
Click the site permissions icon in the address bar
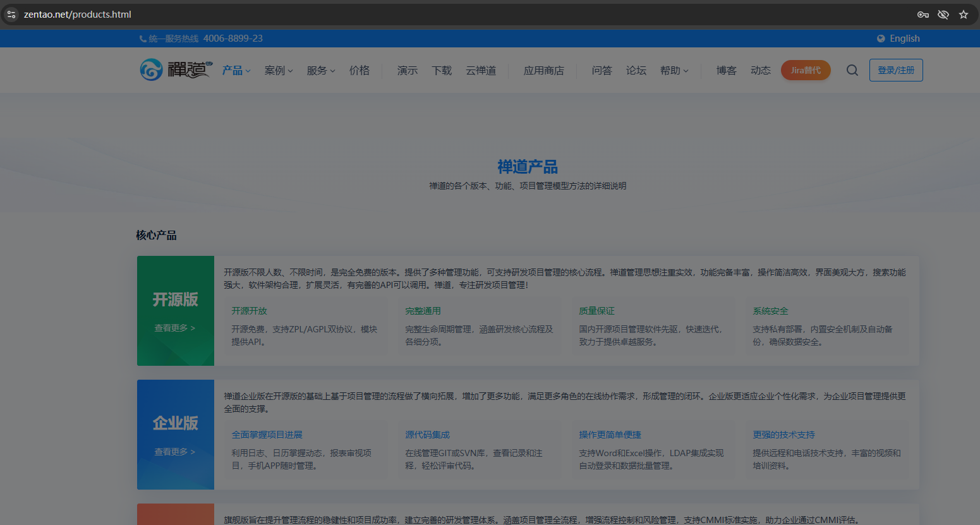11,14
